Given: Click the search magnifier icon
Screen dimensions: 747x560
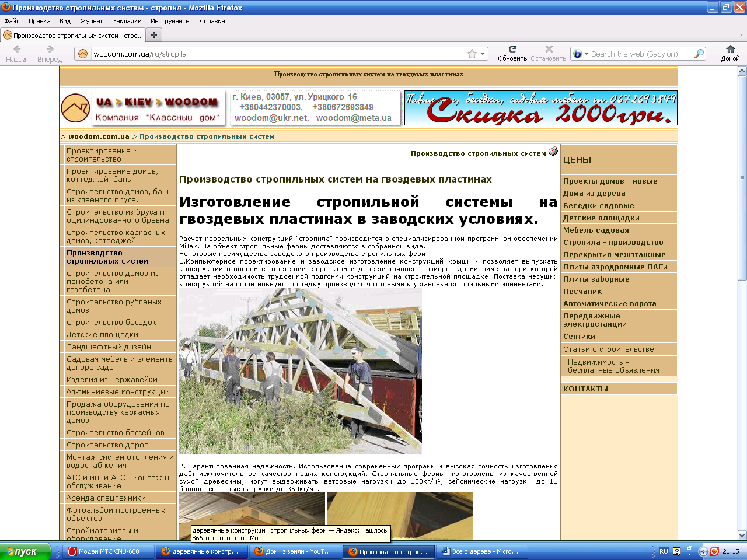Looking at the screenshot, I should 699,54.
